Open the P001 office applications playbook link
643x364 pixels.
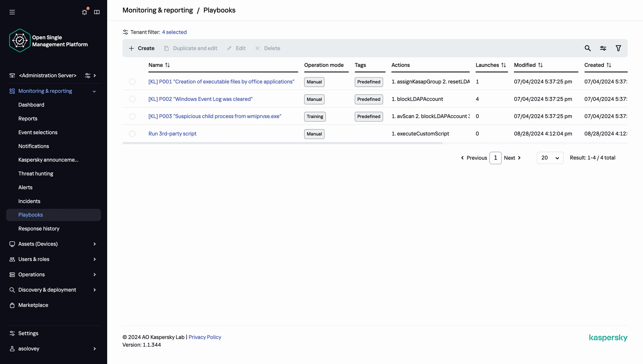pos(221,82)
